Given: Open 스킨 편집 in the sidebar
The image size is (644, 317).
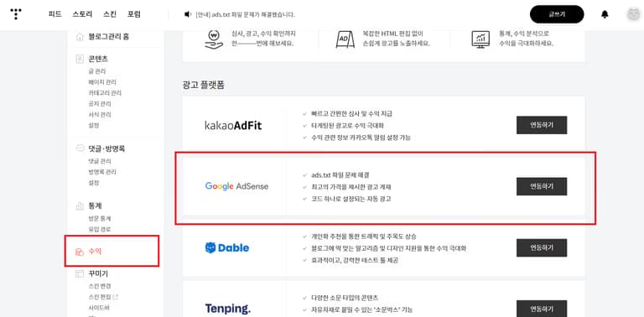Looking at the screenshot, I should pyautogui.click(x=100, y=297).
